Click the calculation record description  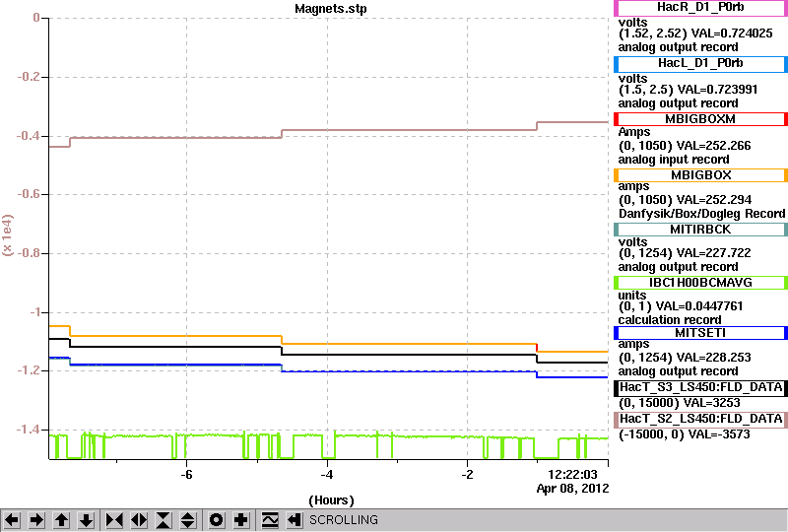pos(670,320)
